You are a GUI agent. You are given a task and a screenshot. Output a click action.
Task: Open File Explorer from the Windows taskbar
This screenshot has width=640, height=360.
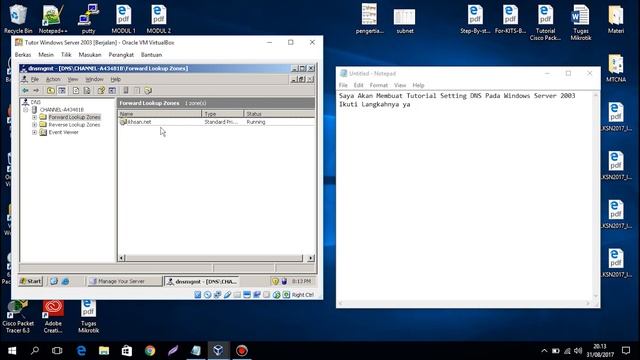click(x=104, y=351)
